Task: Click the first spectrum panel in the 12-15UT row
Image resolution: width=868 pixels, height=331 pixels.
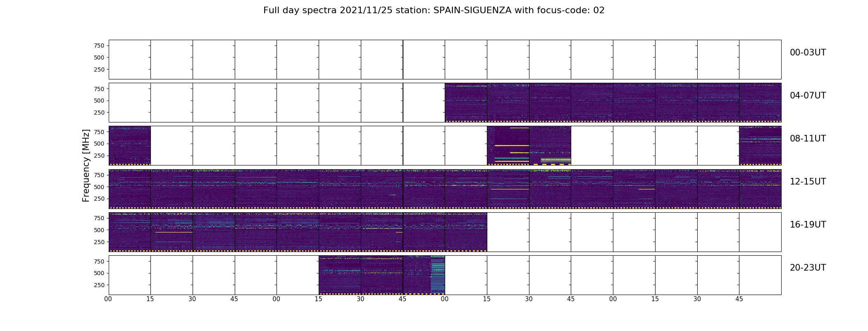Action: pyautogui.click(x=129, y=189)
